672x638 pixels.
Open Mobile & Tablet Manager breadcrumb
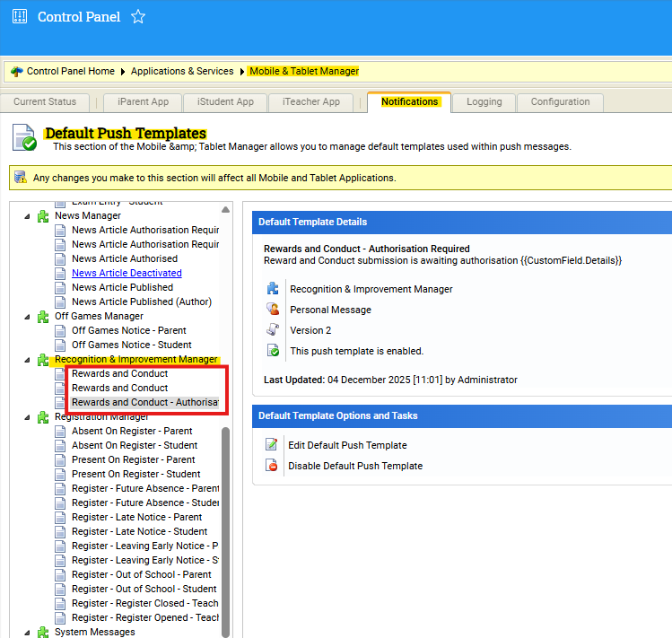pyautogui.click(x=304, y=71)
